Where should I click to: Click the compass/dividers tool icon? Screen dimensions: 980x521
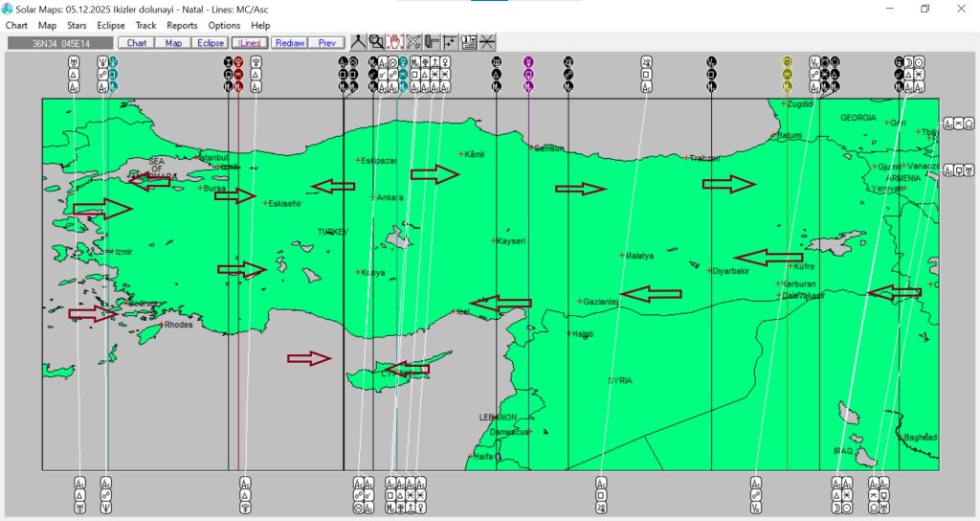[357, 42]
